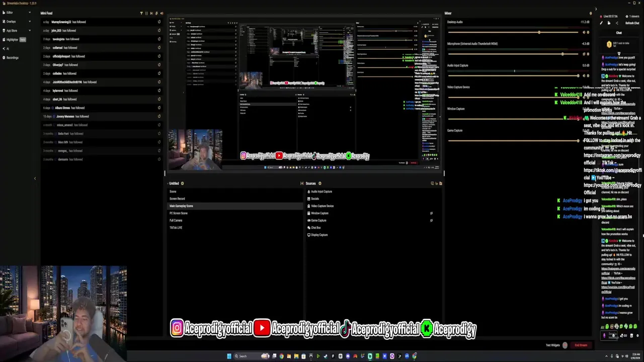This screenshot has height=362, width=644.
Task: Select the 'Scene' scene
Action: click(234, 192)
